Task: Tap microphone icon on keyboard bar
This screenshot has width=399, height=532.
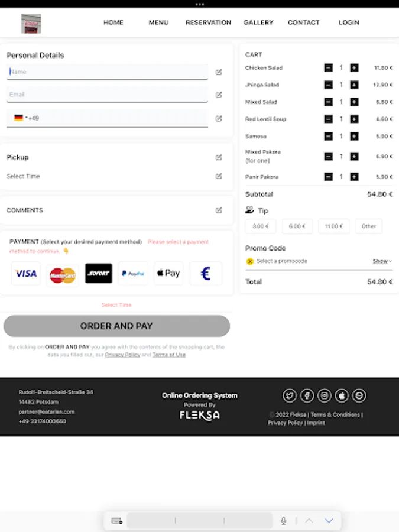Action: pos(284,521)
